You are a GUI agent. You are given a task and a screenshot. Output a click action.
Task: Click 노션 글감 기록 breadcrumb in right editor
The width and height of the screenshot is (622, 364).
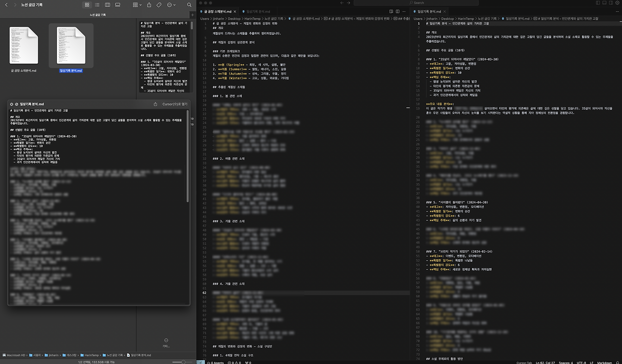pos(487,18)
